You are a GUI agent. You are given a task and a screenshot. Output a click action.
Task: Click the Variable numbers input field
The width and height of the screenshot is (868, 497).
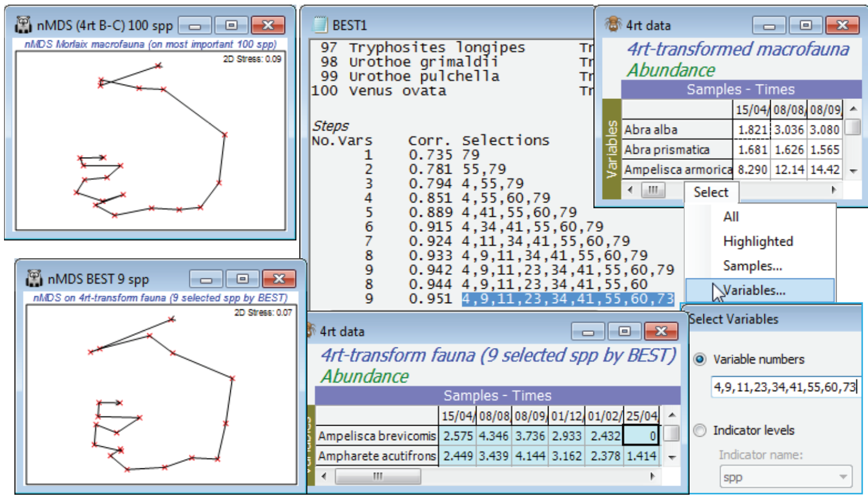[x=785, y=387]
